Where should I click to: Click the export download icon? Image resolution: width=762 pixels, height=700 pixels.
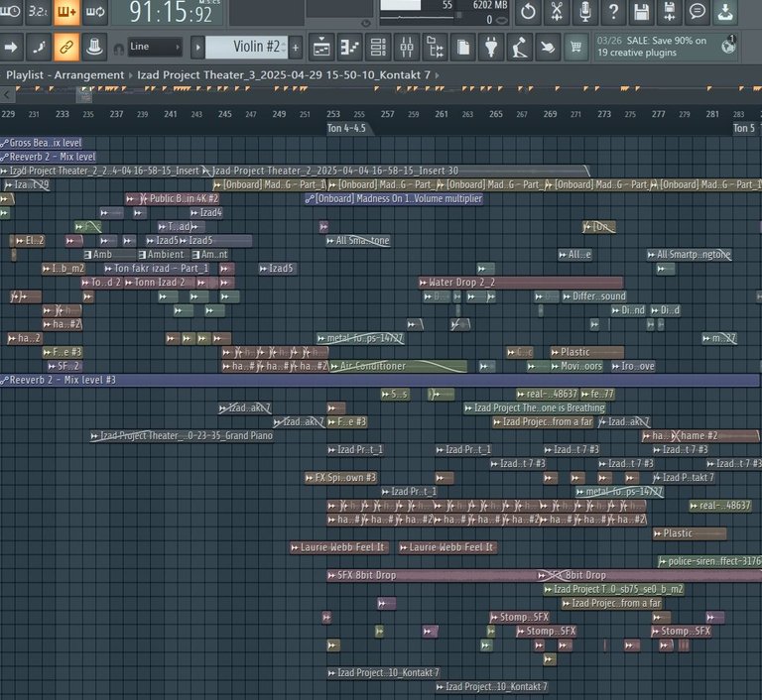[725, 11]
